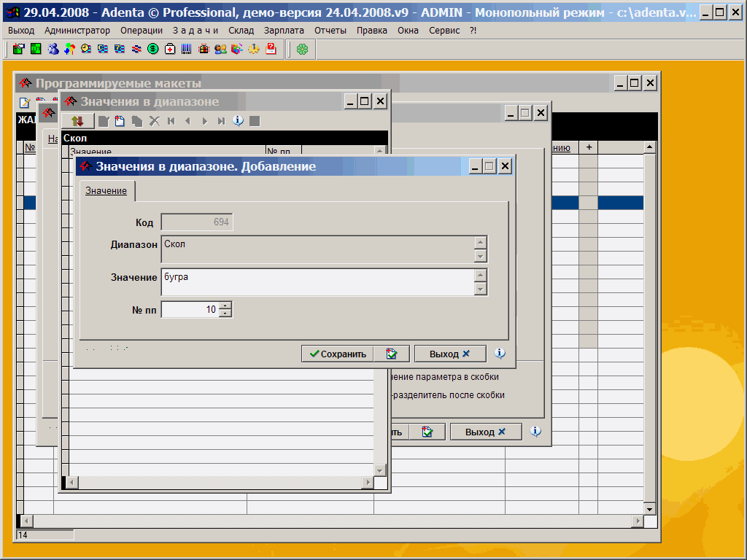Click the barcode icon in main toolbar
The image size is (747, 560).
point(186,49)
